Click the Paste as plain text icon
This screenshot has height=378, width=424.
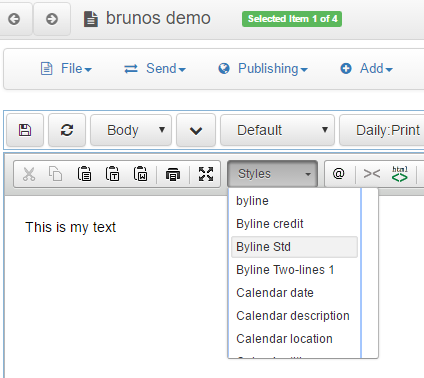(x=113, y=174)
